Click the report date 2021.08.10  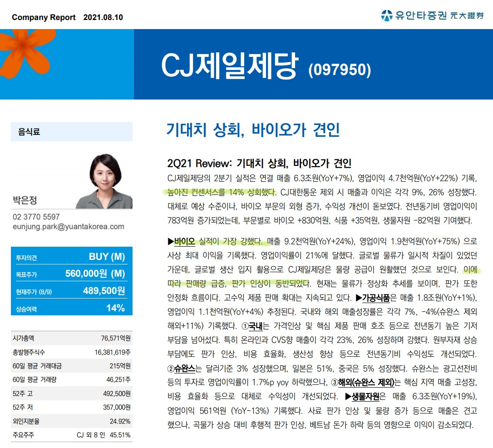click(x=103, y=17)
